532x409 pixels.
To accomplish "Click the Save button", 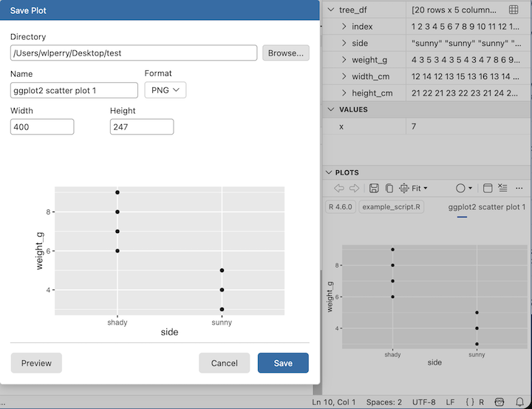I will (283, 363).
